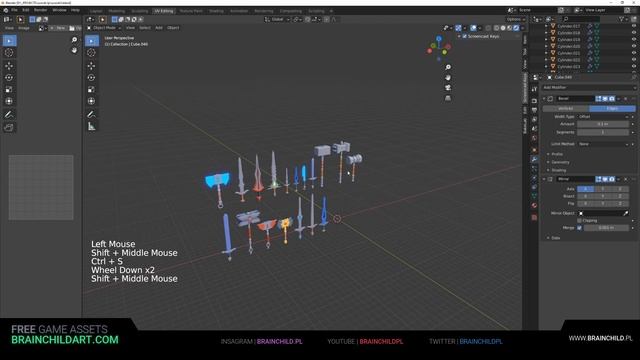
Task: Select the Move tool in viewport toolbar
Action: click(91, 65)
